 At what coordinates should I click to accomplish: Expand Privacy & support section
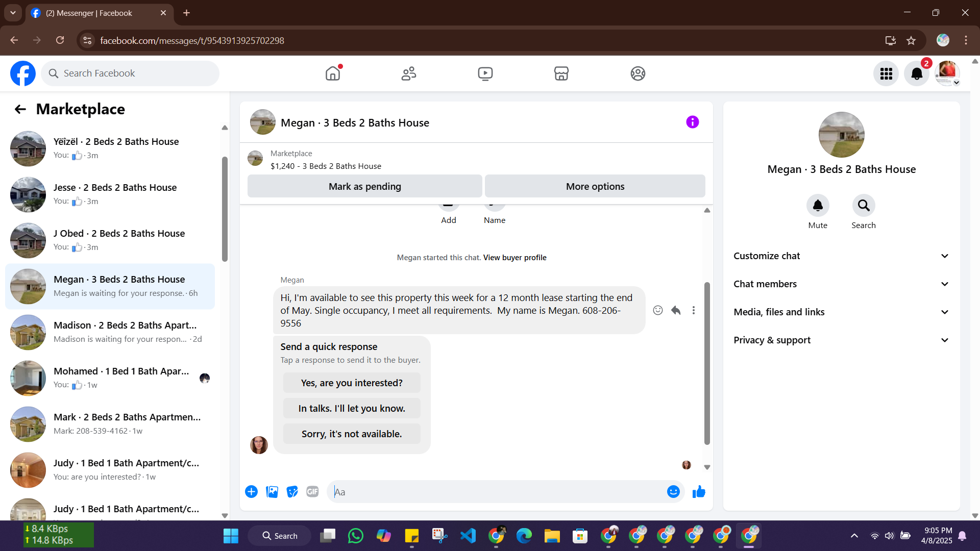tap(841, 340)
